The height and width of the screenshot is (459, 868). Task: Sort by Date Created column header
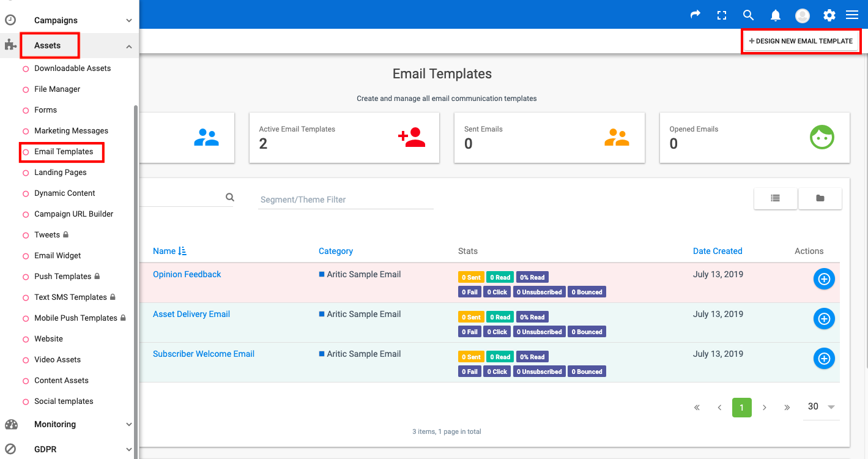(718, 251)
